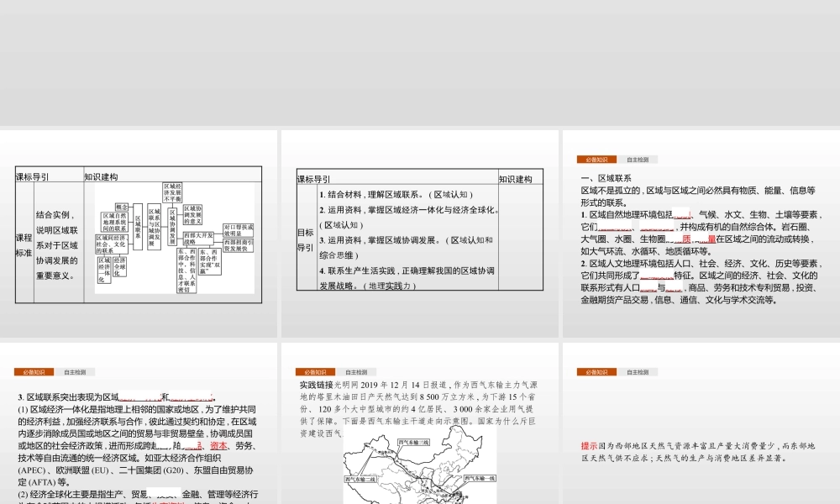Switch to 自主检测 on the bottom-left slide

(75, 370)
